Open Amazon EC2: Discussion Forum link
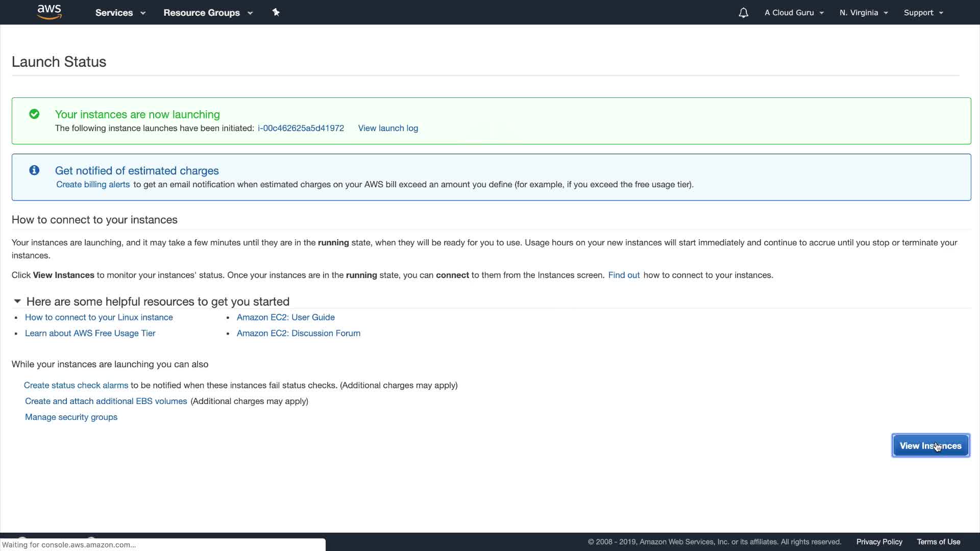 click(298, 333)
